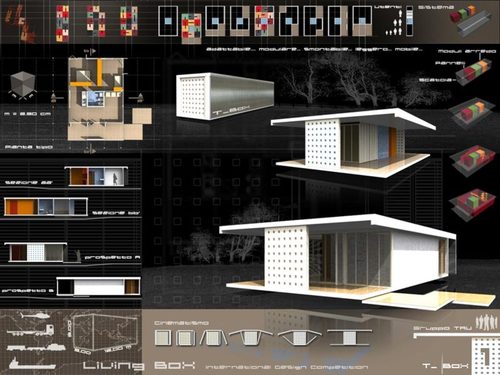The height and width of the screenshot is (375, 500).
Task: Click the 'prospetto B' label
Action: tap(27, 291)
